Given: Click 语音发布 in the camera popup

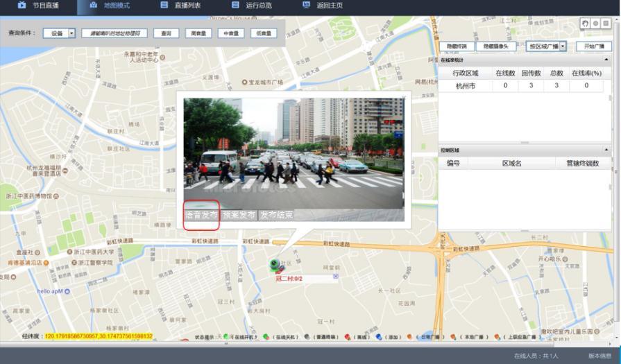Looking at the screenshot, I should pyautogui.click(x=201, y=215).
